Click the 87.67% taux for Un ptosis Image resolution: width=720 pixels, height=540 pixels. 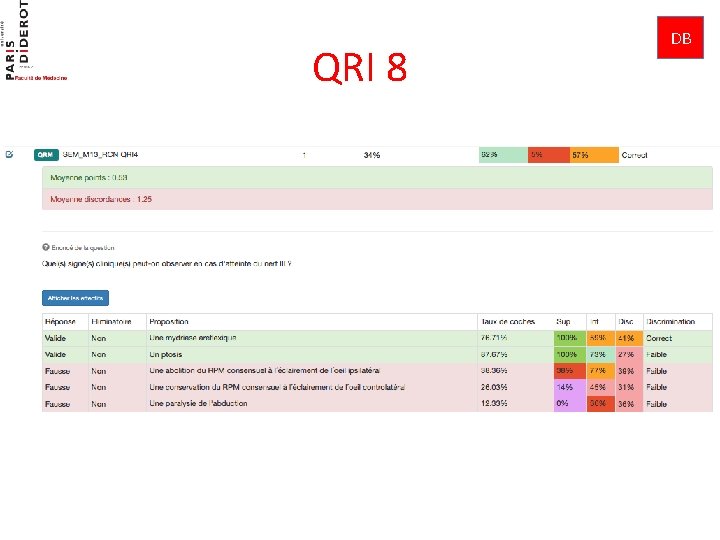click(x=494, y=354)
